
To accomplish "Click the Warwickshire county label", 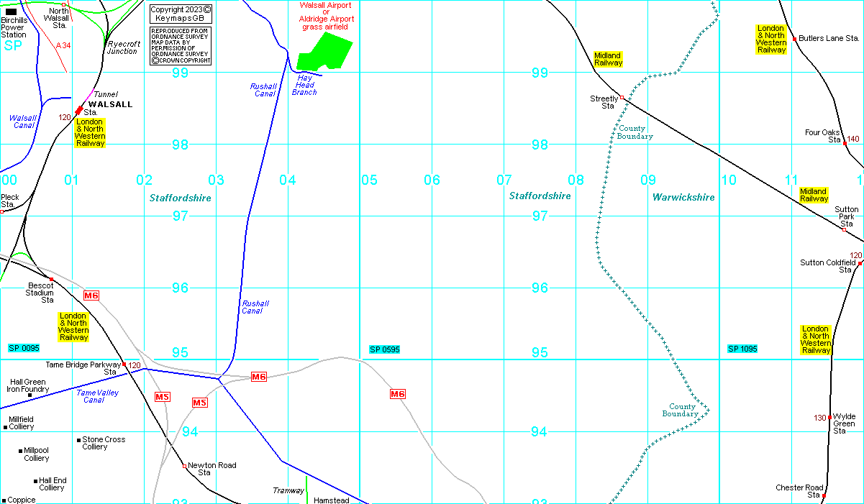I will (x=683, y=197).
